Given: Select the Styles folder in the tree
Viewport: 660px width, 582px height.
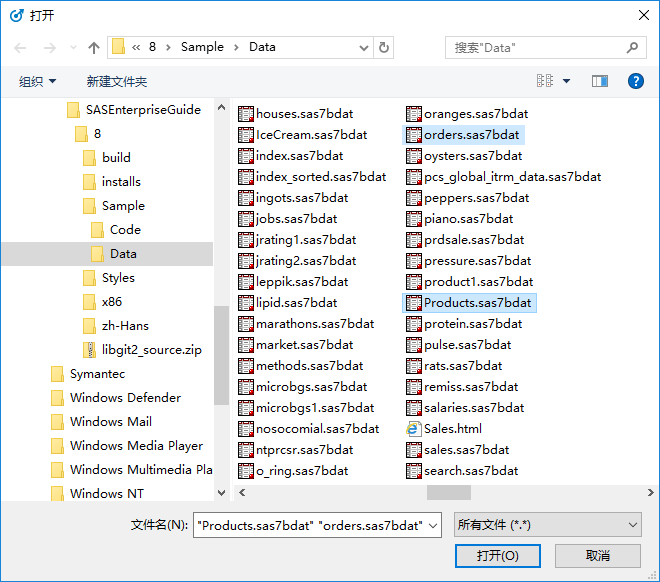Looking at the screenshot, I should tap(118, 278).
